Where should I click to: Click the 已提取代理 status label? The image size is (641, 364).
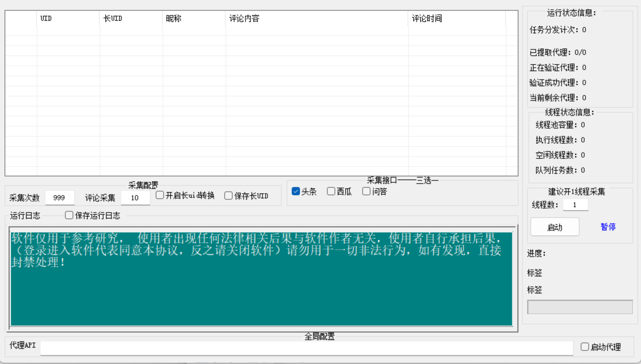[558, 52]
